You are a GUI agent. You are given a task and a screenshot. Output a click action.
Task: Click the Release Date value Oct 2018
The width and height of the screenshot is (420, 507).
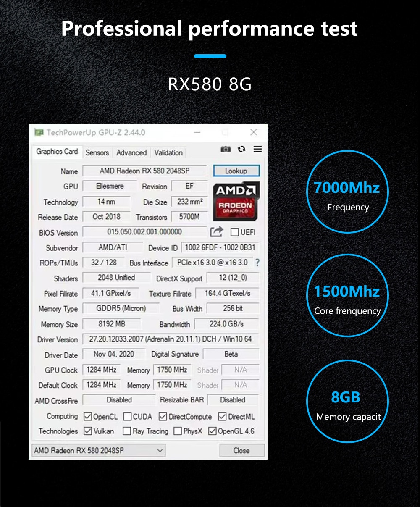coord(106,217)
